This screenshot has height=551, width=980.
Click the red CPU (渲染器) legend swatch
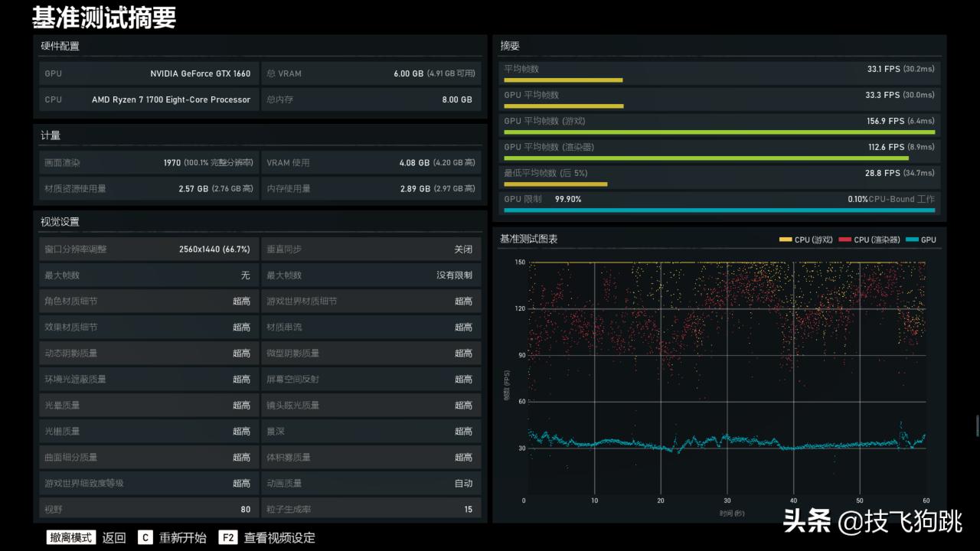pos(845,240)
